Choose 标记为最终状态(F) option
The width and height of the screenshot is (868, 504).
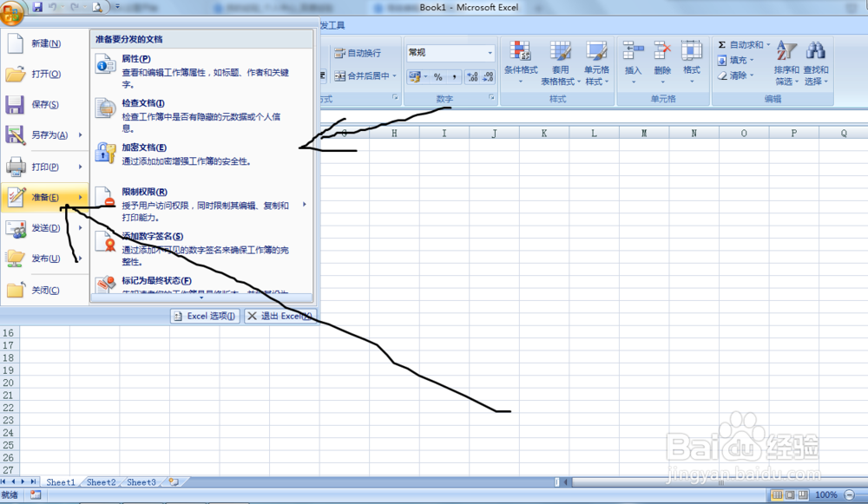pyautogui.click(x=202, y=284)
